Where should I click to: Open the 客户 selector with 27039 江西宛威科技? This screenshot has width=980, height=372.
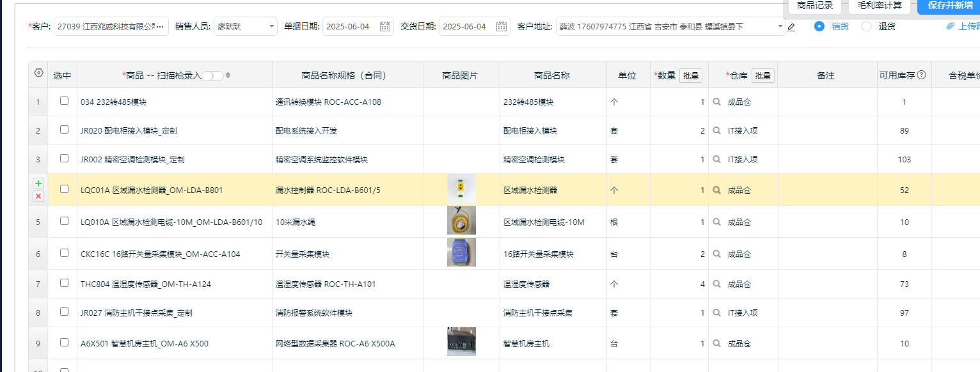pyautogui.click(x=111, y=26)
